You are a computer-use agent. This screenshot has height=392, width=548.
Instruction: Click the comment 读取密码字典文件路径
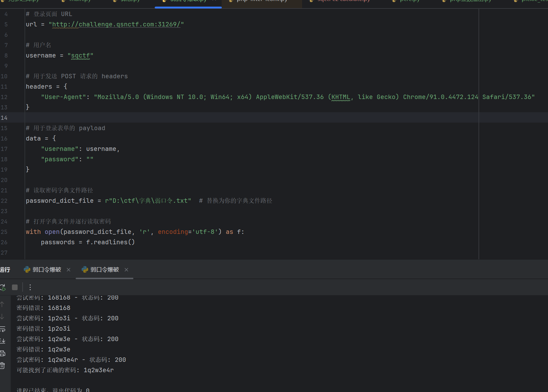pyautogui.click(x=59, y=190)
